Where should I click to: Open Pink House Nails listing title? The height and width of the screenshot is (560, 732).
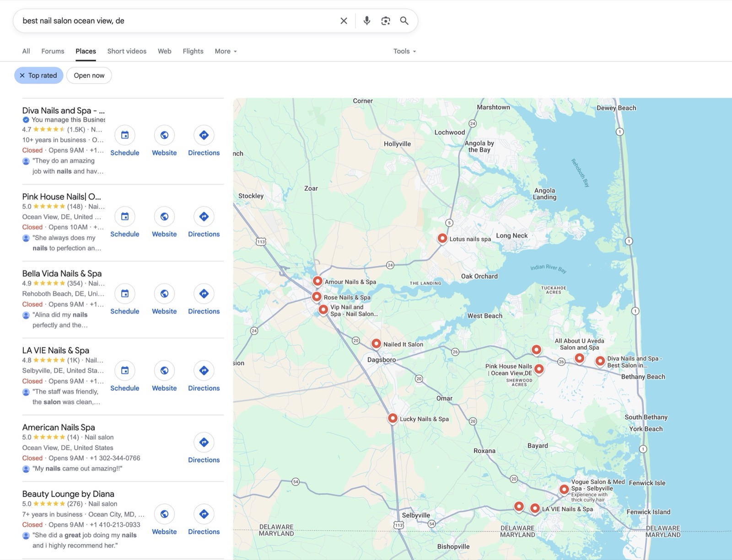(62, 197)
